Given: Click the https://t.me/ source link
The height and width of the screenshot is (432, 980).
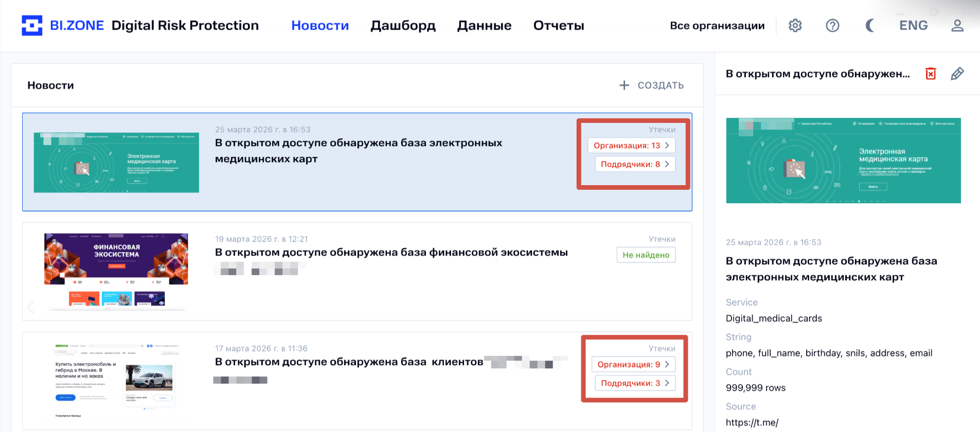Looking at the screenshot, I should coord(752,423).
